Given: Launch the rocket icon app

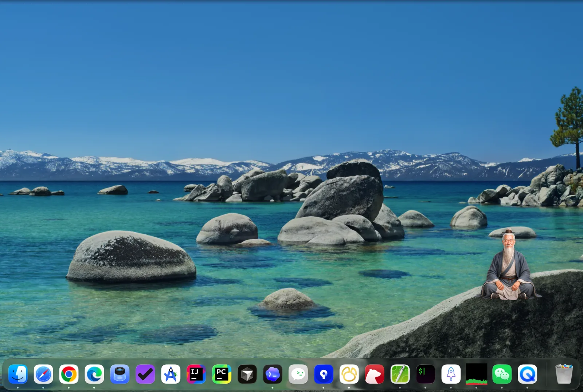Looking at the screenshot, I should (451, 374).
